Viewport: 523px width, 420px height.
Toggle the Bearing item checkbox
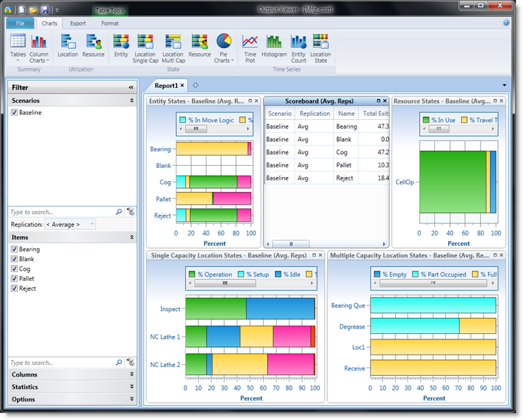tap(14, 249)
